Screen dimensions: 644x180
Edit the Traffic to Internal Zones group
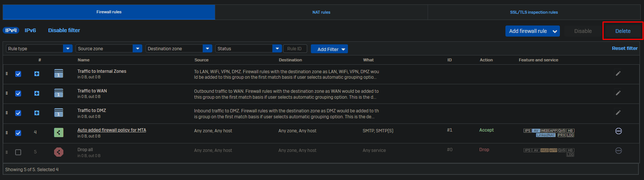[618, 74]
